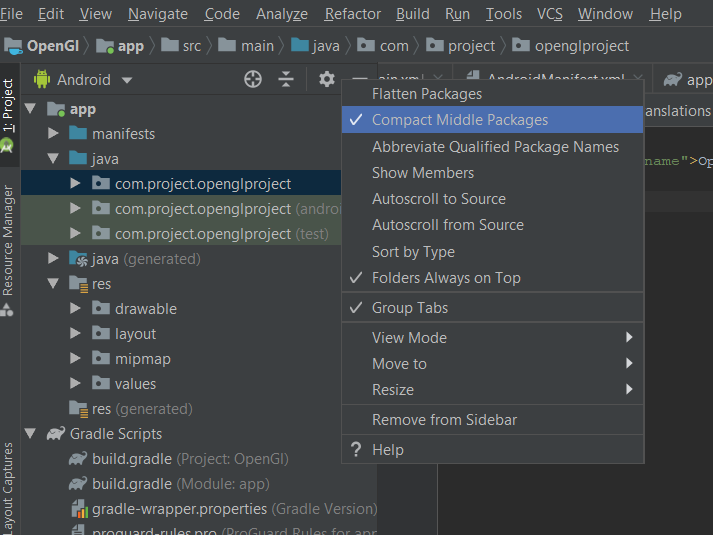
Task: Open the Android view dropdown
Action: click(x=127, y=80)
